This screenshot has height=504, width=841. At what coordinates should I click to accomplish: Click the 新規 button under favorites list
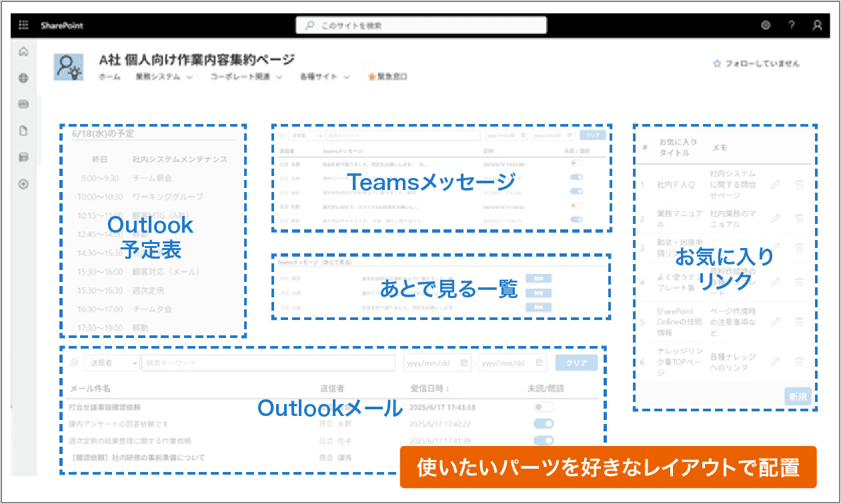tap(798, 396)
